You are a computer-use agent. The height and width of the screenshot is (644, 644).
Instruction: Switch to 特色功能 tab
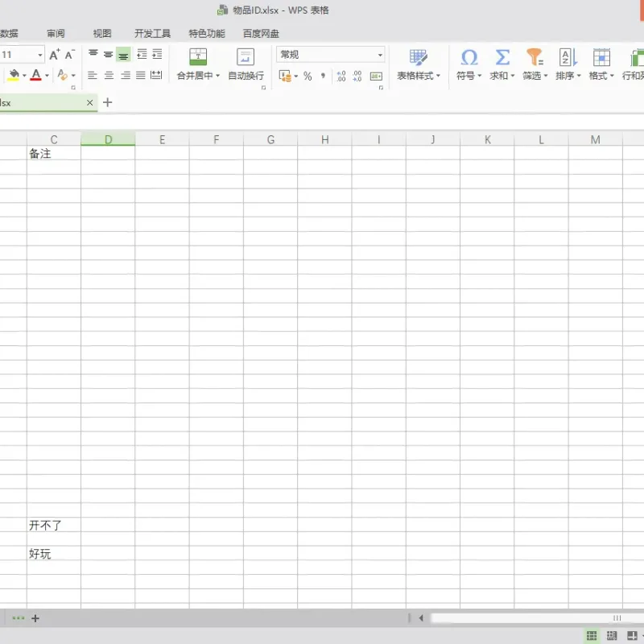(x=207, y=34)
